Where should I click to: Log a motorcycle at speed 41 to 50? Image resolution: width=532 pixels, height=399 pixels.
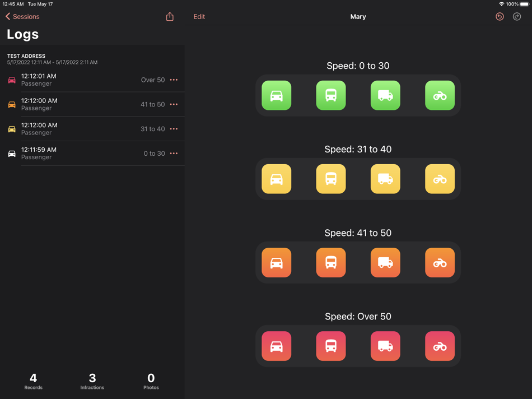point(440,262)
